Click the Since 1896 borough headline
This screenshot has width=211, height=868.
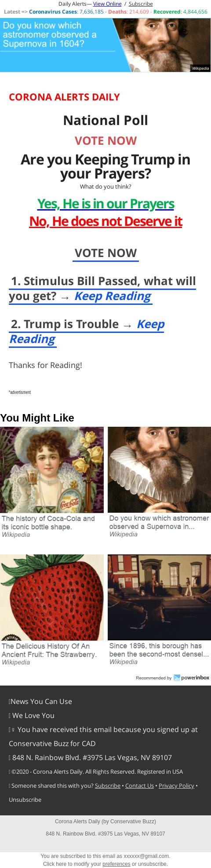coord(159,650)
